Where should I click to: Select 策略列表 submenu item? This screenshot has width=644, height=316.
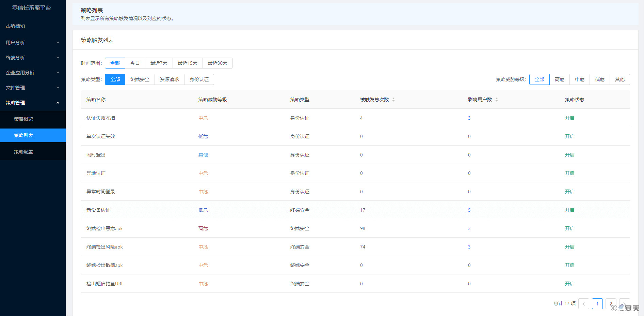click(x=33, y=135)
